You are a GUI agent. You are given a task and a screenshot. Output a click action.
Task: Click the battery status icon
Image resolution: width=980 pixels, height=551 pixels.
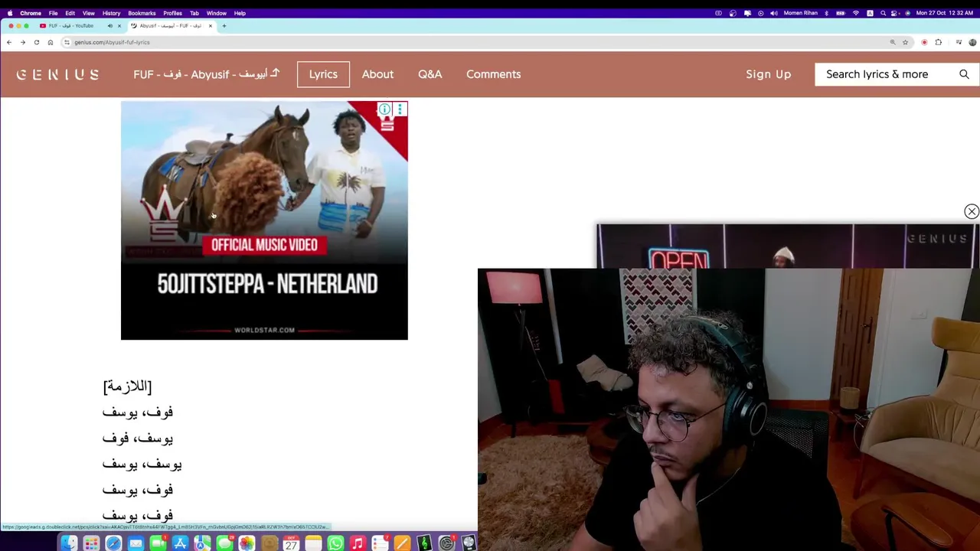click(x=841, y=13)
